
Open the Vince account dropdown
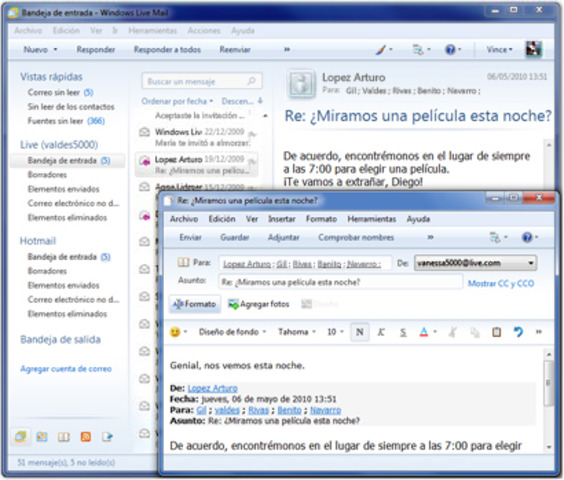pyautogui.click(x=499, y=49)
